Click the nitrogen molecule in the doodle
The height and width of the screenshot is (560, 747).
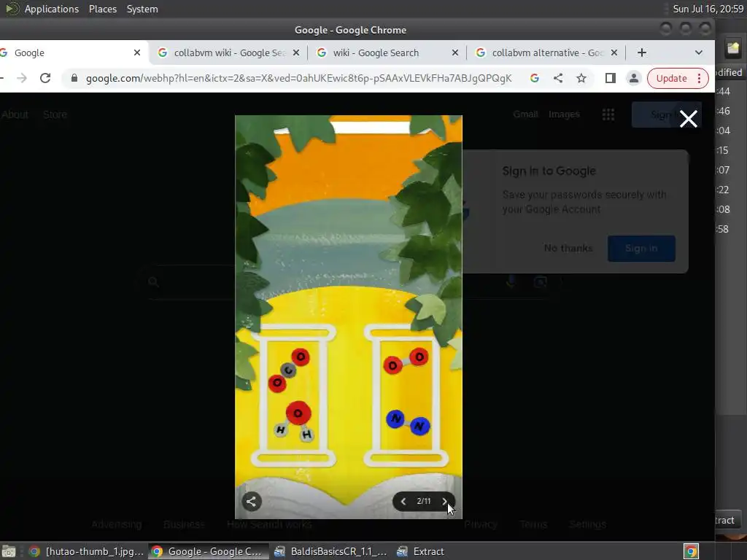(x=408, y=422)
